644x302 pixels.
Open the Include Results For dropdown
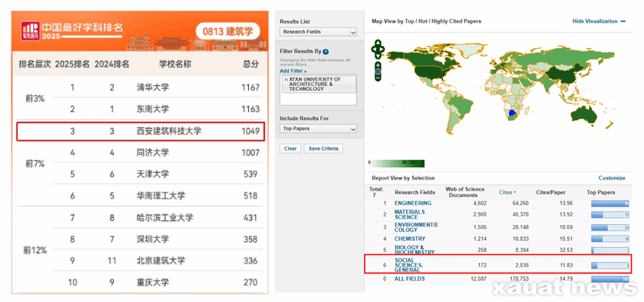pyautogui.click(x=352, y=129)
